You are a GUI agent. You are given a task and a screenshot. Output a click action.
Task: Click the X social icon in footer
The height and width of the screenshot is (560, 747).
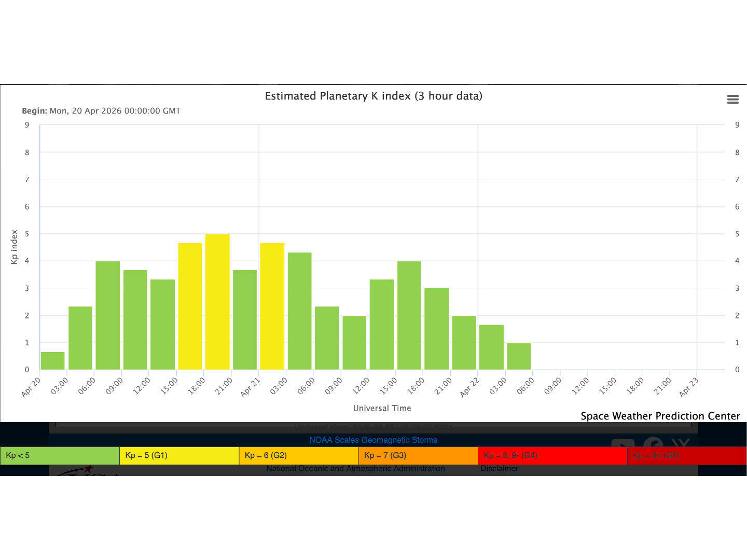click(x=681, y=442)
